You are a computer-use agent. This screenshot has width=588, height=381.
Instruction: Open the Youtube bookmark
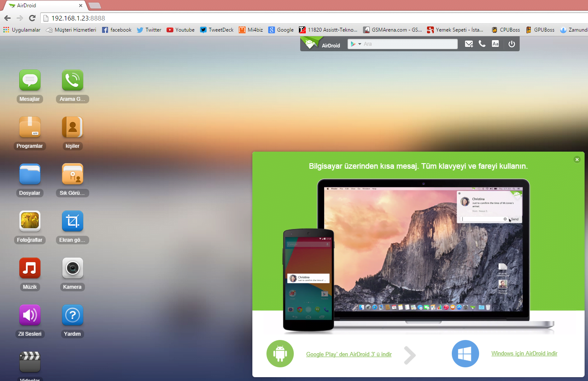coord(181,30)
